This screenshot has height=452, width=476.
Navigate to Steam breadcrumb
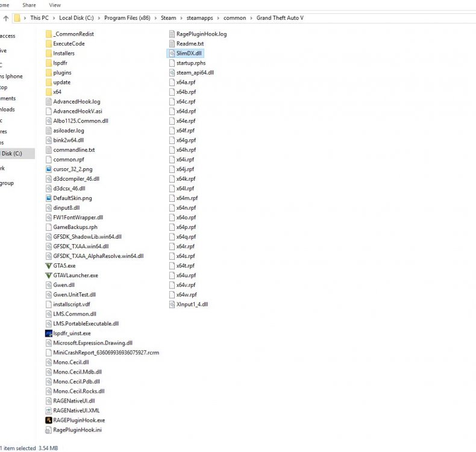(x=169, y=18)
